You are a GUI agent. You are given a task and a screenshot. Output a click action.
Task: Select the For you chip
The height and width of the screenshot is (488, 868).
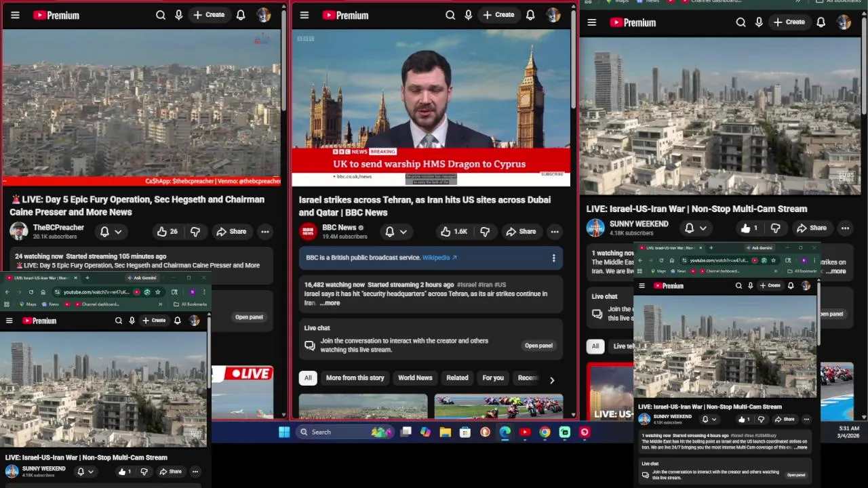point(493,378)
